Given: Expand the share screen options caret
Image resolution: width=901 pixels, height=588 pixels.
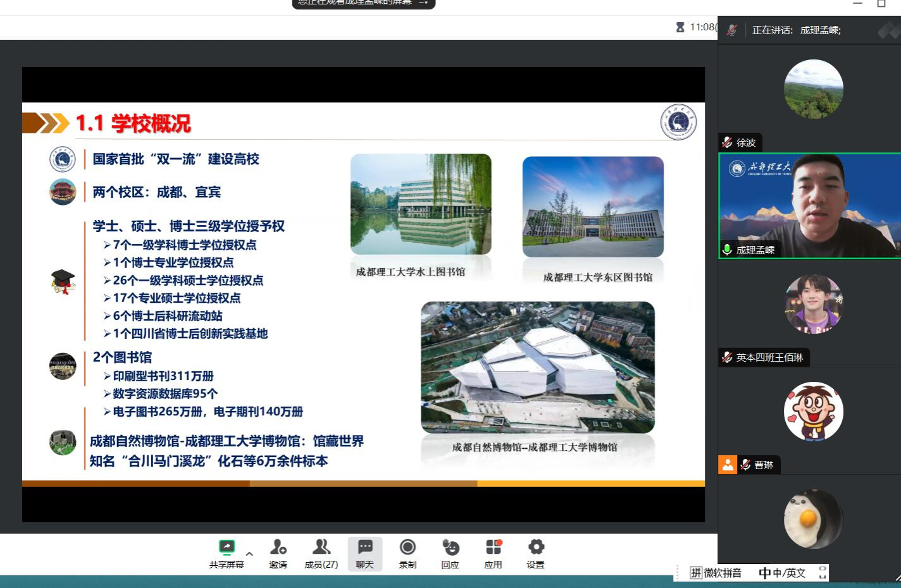Looking at the screenshot, I should 249,554.
